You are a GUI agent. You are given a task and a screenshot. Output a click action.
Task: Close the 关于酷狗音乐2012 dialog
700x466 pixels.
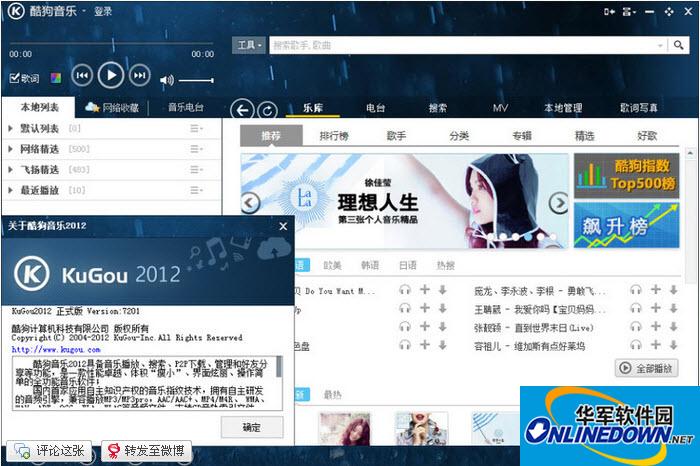click(x=283, y=226)
